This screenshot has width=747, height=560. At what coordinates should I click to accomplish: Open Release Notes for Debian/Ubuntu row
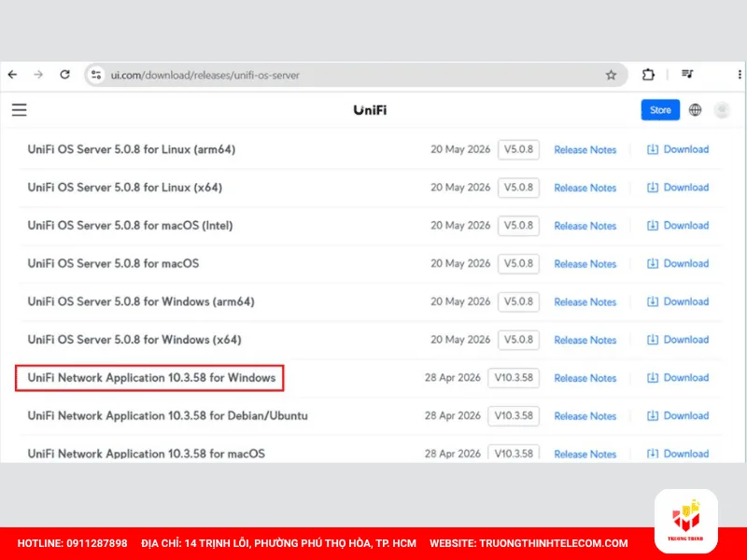[585, 416]
